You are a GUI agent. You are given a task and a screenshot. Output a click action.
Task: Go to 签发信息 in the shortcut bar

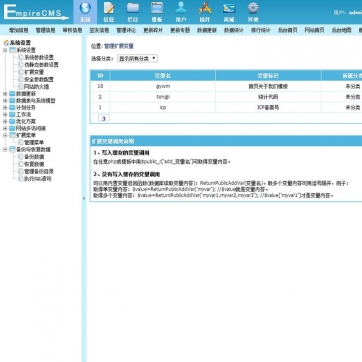click(99, 30)
